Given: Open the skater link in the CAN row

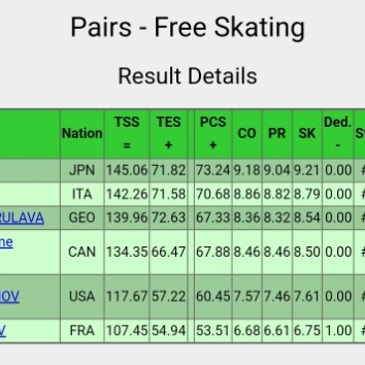Looking at the screenshot, I should pos(6,242).
